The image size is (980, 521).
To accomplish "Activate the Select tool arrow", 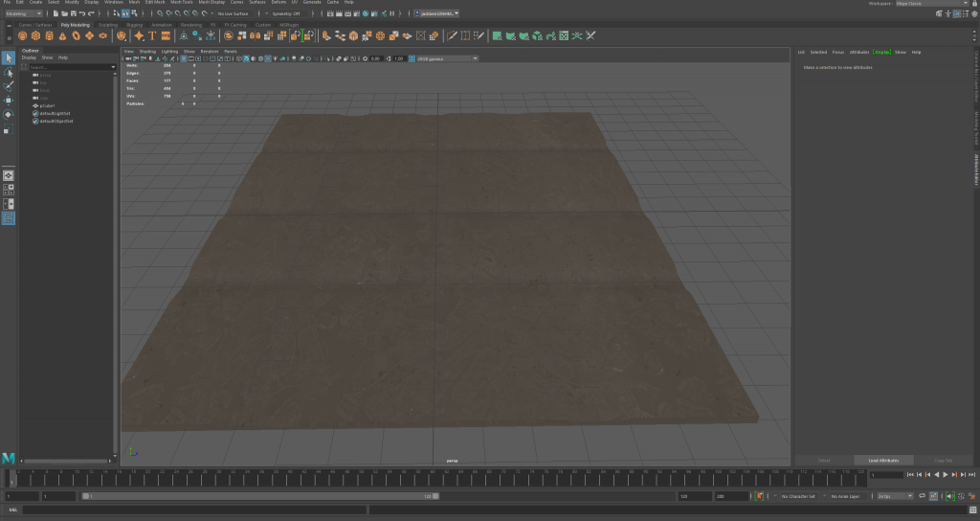I will [9, 57].
